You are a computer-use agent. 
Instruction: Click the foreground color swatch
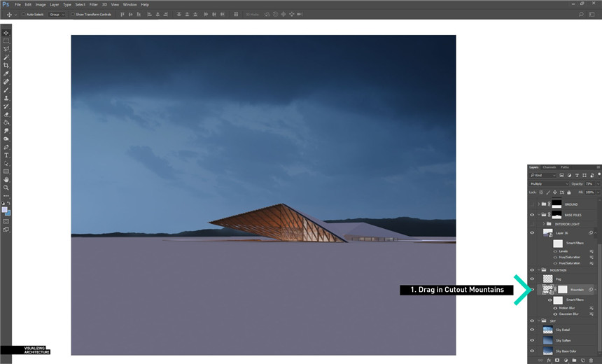pos(4,210)
